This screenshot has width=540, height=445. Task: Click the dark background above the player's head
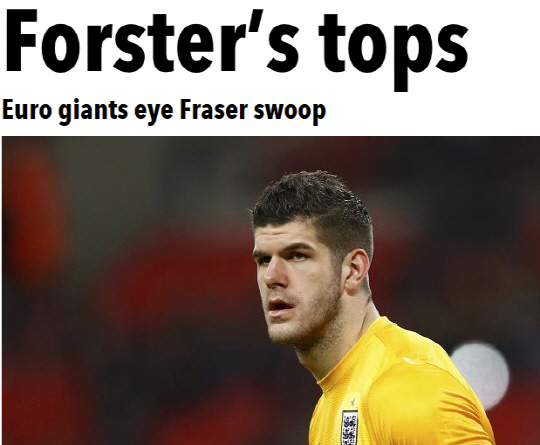click(310, 153)
